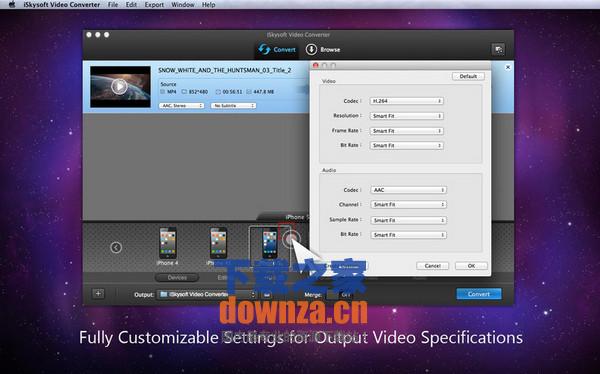This screenshot has height=374, width=600.
Task: Click the Default button in settings dialog
Action: [468, 76]
